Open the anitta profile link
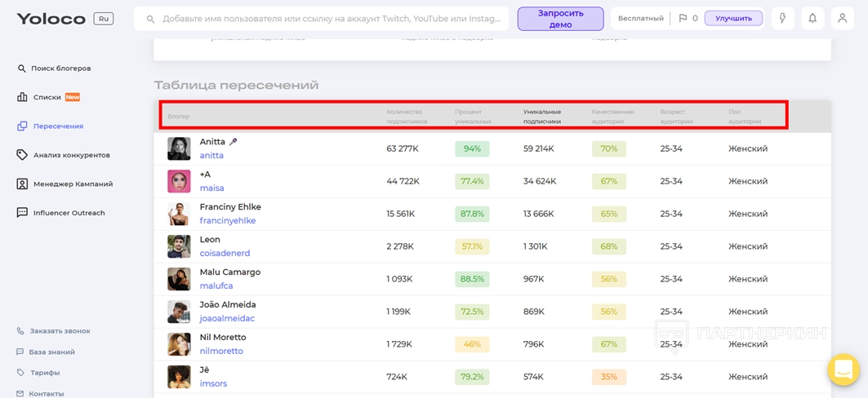 point(211,156)
